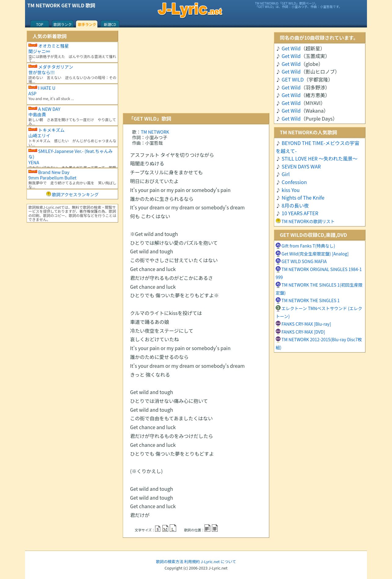This screenshot has height=579, width=392.
Task: Open Get Wild by 緒方恵美
Action: [x=291, y=95]
